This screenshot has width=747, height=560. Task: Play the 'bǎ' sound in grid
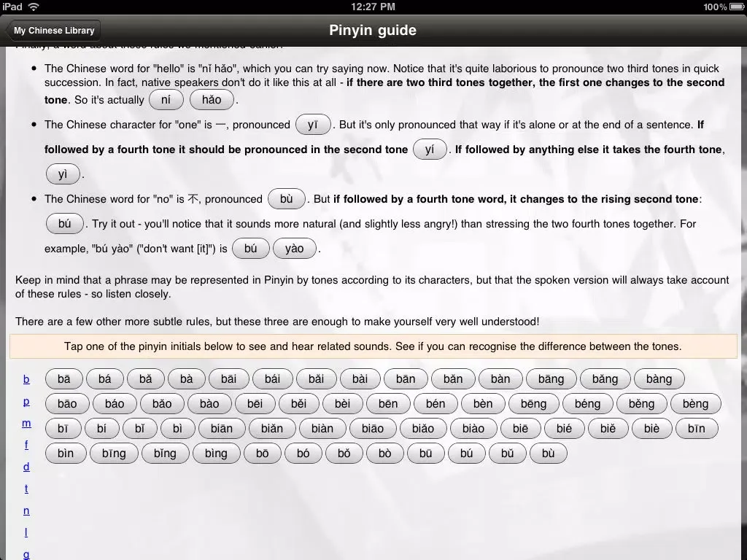146,378
